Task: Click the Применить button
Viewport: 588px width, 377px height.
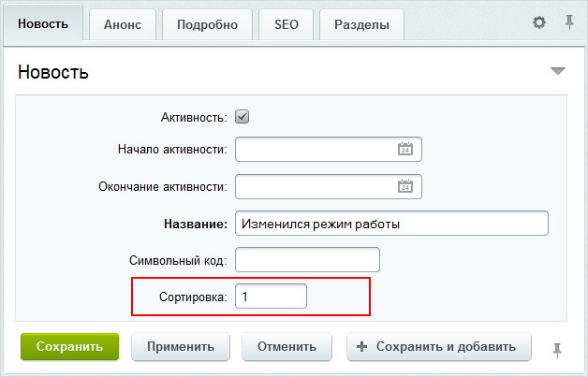Action: pyautogui.click(x=181, y=346)
